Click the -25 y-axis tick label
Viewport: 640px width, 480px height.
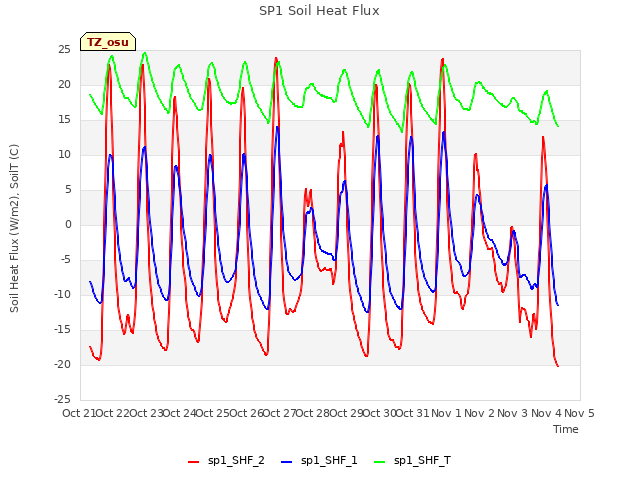(x=62, y=399)
